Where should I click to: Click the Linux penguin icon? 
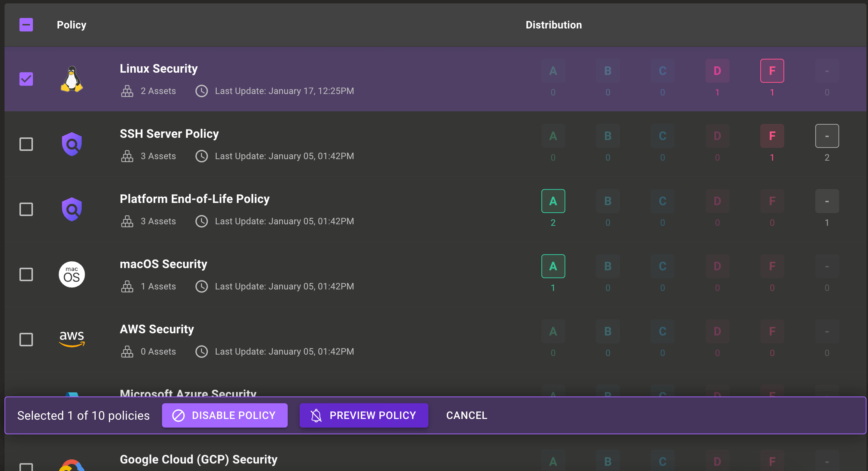point(71,79)
